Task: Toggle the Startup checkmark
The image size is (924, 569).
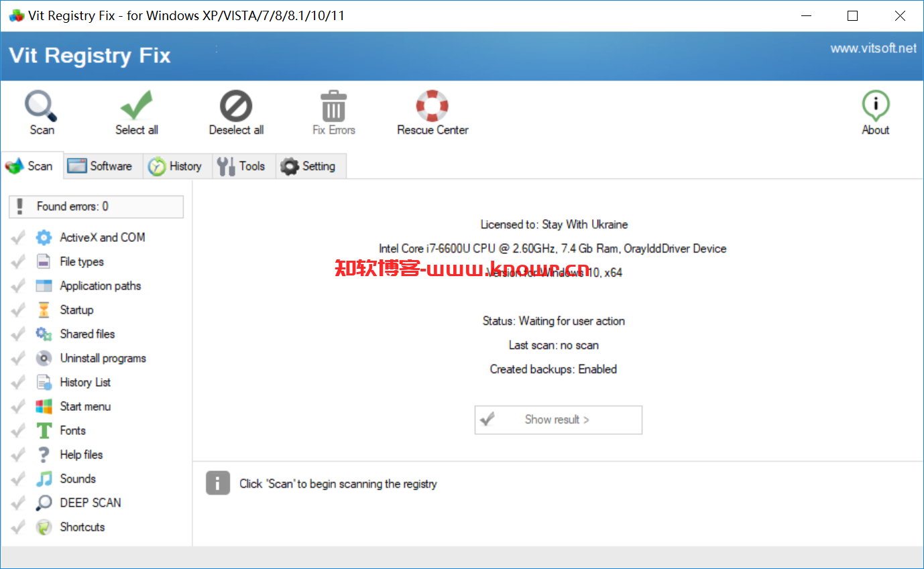Action: click(x=19, y=310)
